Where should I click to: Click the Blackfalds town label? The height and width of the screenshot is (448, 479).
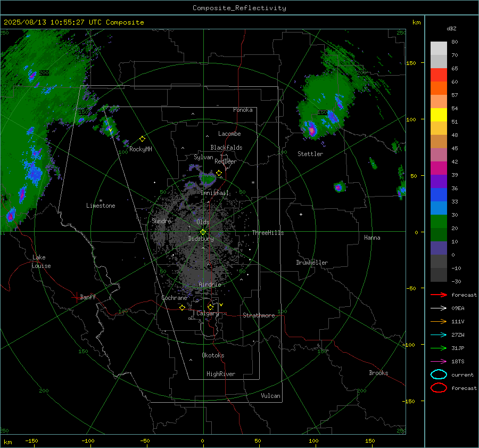pyautogui.click(x=226, y=148)
